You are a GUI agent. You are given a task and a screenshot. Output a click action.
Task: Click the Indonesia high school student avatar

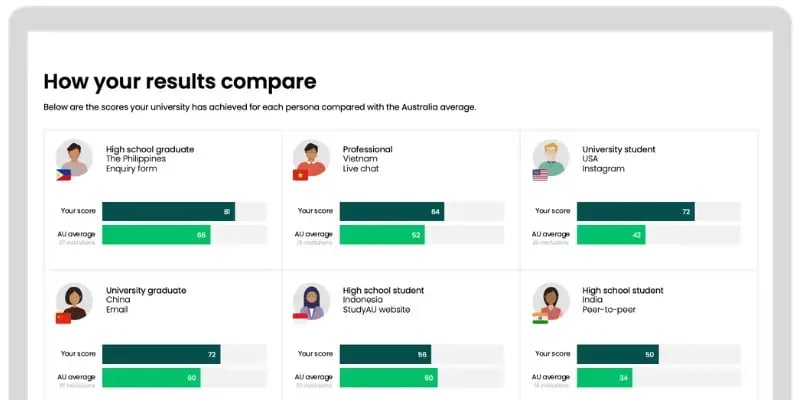coord(311,300)
